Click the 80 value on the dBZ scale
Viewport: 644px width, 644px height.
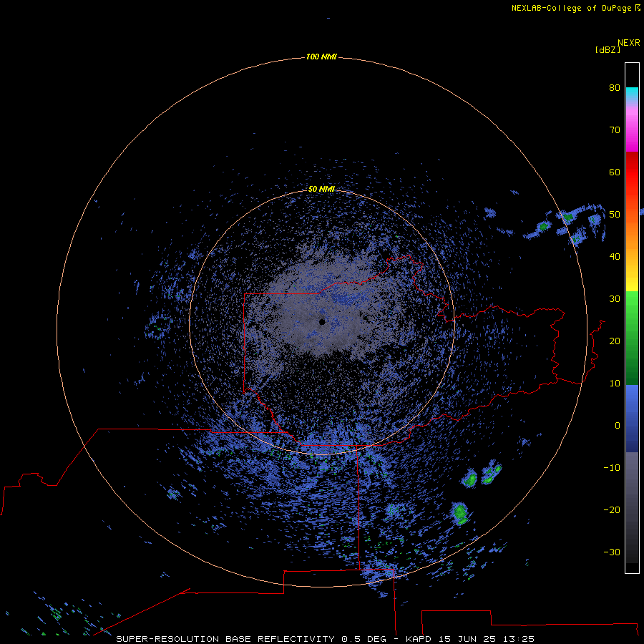coord(615,87)
